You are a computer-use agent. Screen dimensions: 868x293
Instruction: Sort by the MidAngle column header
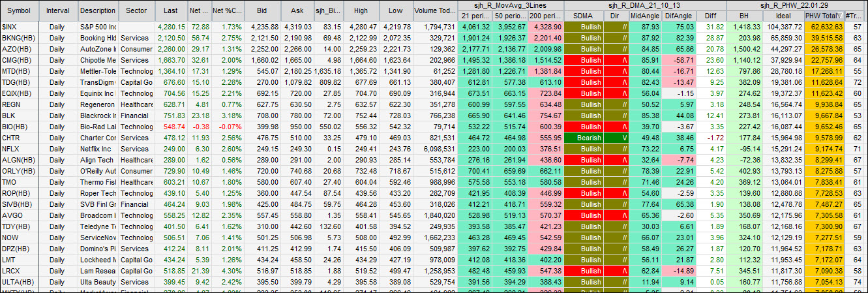point(646,16)
